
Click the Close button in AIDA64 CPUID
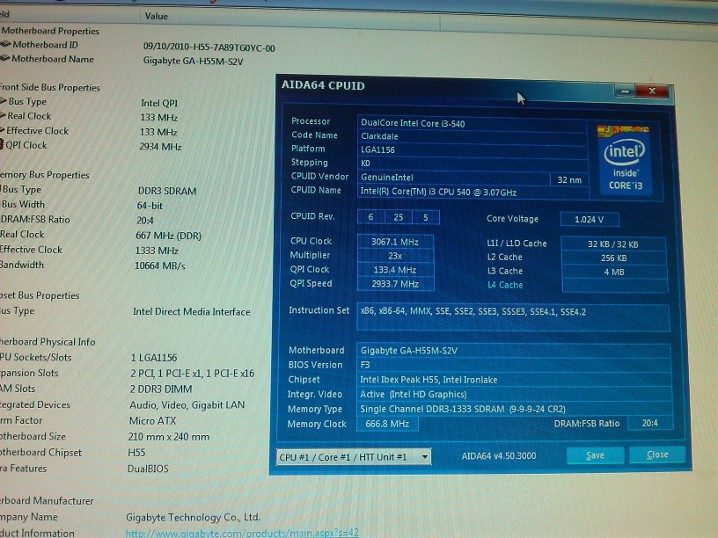657,455
